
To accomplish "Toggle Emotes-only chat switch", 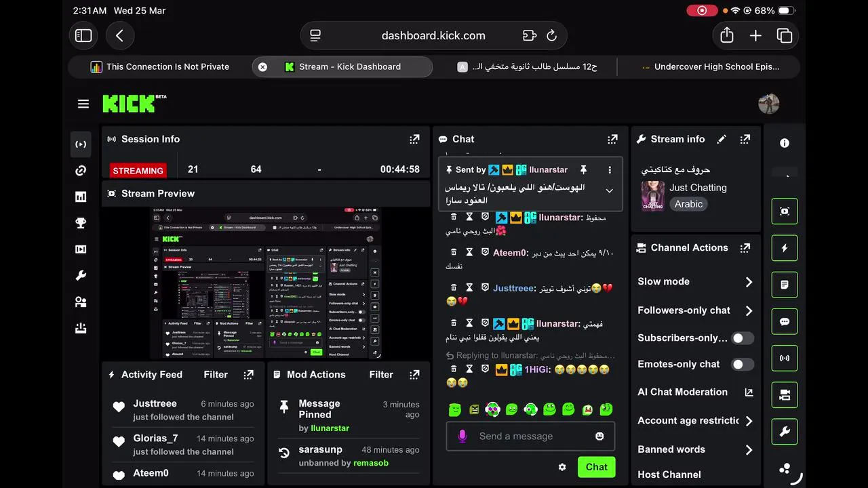I will [743, 364].
